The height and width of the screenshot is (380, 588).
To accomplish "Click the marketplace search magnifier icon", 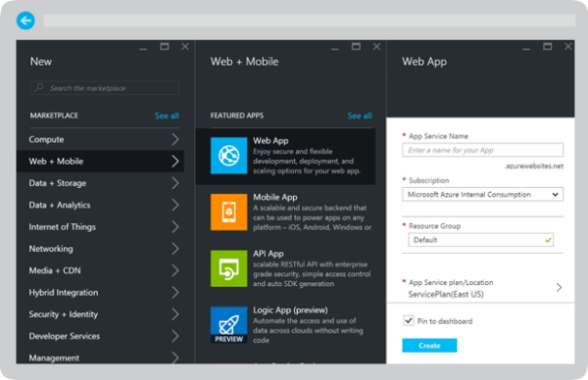I will (x=39, y=88).
